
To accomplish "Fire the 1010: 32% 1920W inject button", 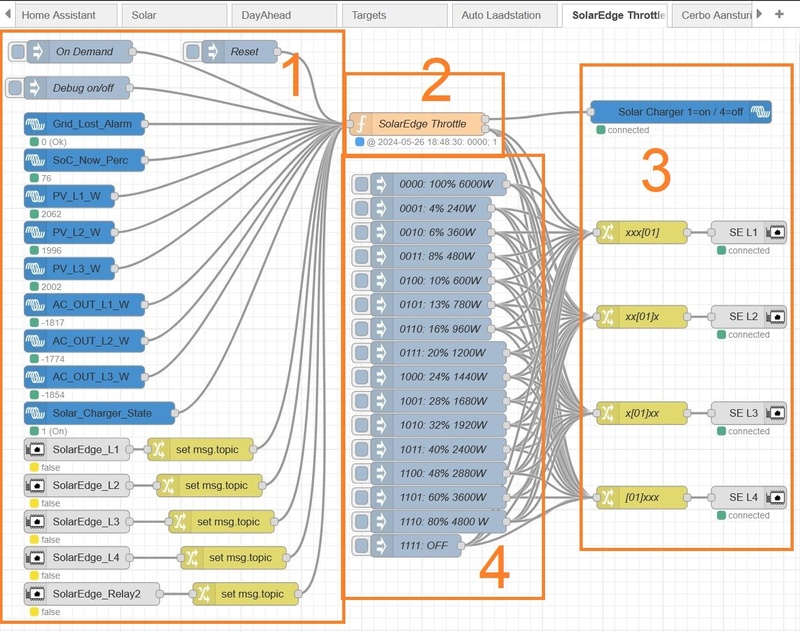I will (x=361, y=425).
